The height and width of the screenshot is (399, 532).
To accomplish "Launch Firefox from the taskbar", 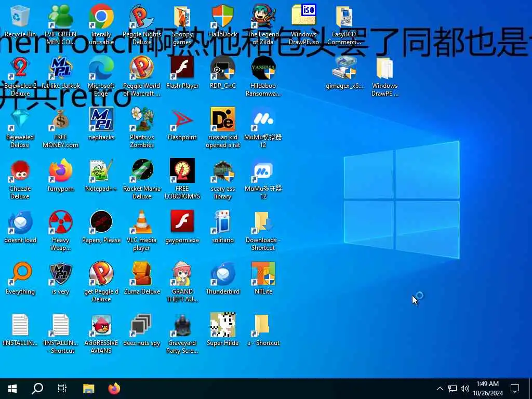I will point(114,389).
